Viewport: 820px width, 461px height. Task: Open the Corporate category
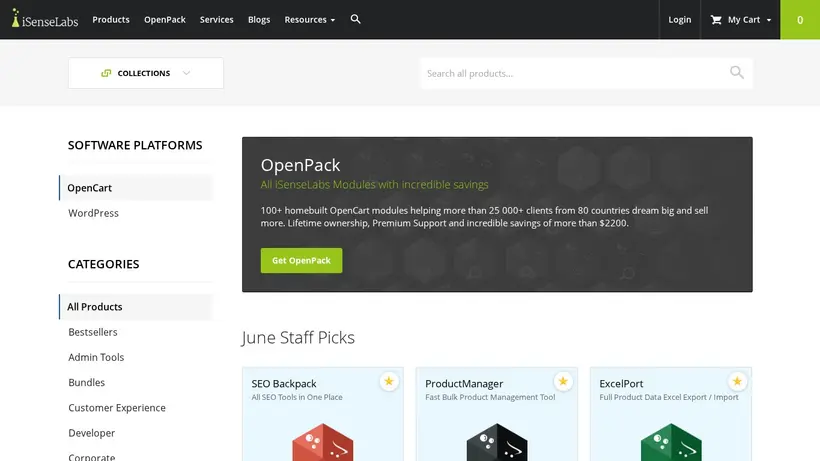(x=92, y=456)
